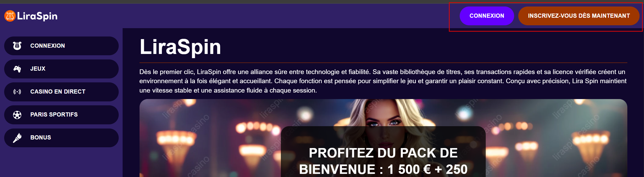644x177 pixels.
Task: Click the LiraSpin logo wordmark in the header
Action: 37,16
